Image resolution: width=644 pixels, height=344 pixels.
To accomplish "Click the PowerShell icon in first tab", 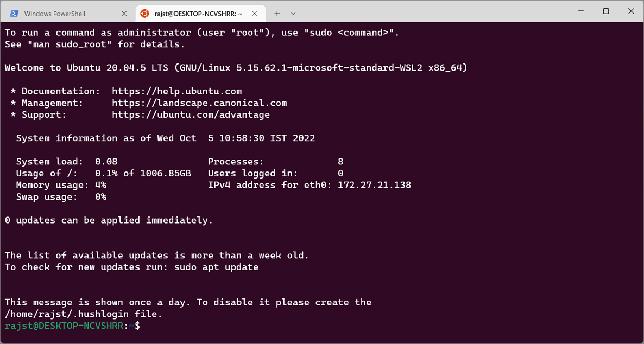I will (14, 14).
